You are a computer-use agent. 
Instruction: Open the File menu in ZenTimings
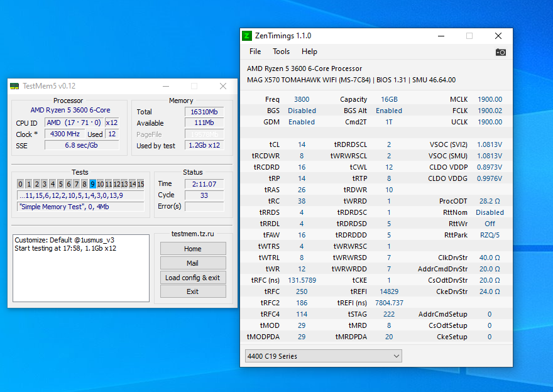[x=255, y=52]
